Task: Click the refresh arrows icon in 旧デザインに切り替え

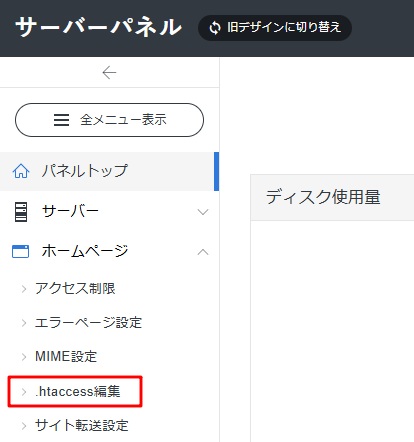Action: [x=215, y=28]
